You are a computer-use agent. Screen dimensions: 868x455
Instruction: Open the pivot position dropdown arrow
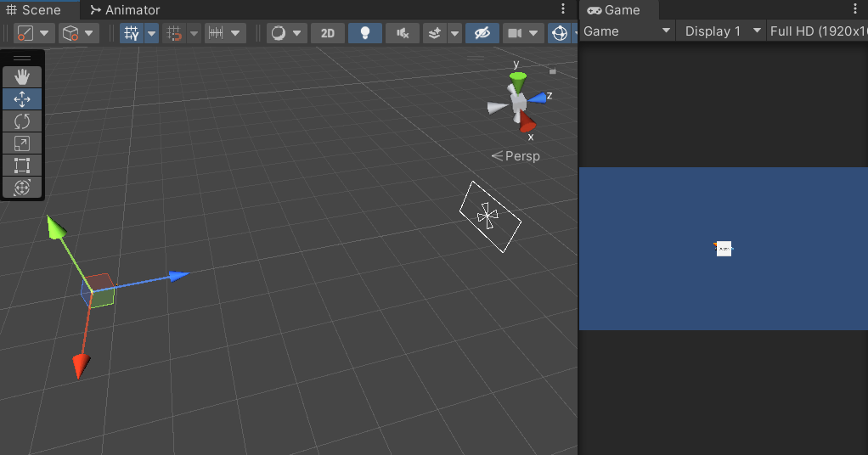click(44, 33)
